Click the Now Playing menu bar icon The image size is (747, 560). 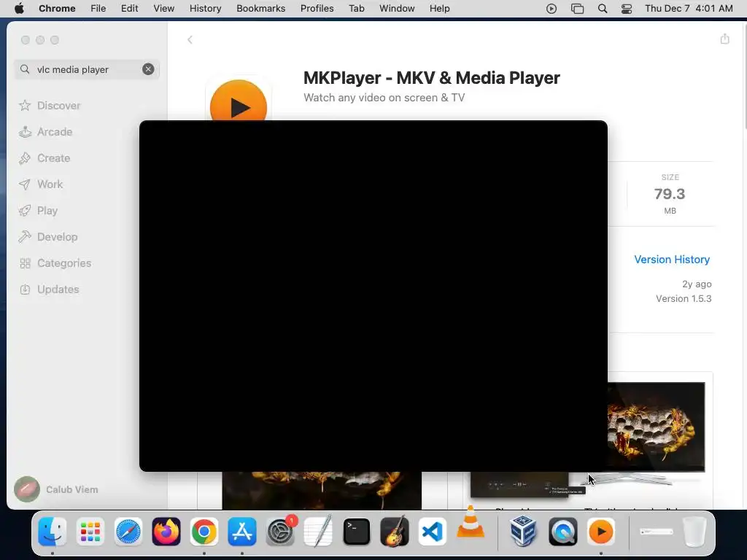(551, 9)
